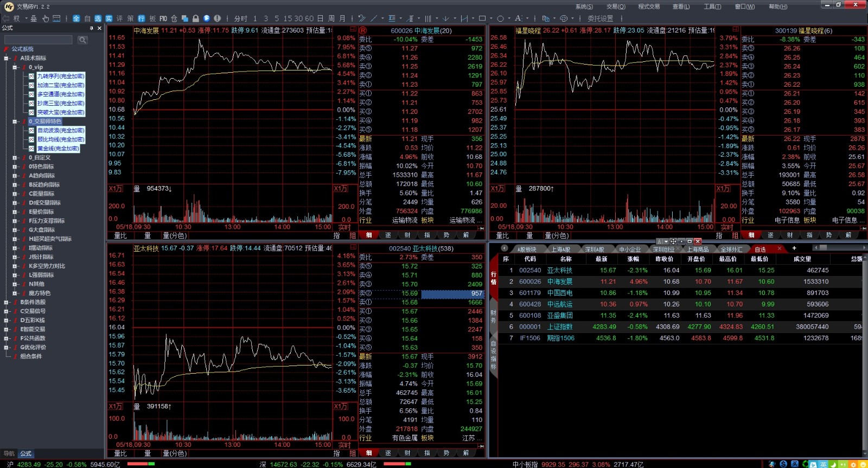
Task: Click the lock icon in the toolbar
Action: coord(195,18)
